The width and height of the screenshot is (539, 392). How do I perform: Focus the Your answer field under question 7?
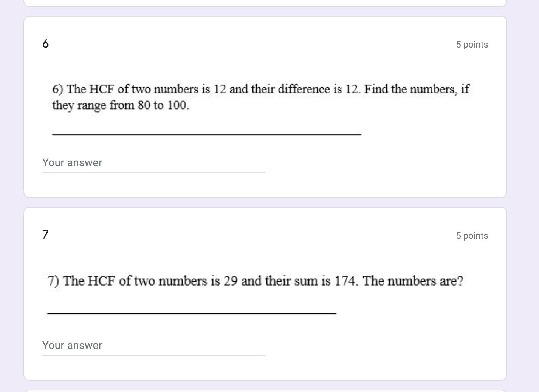pos(153,346)
